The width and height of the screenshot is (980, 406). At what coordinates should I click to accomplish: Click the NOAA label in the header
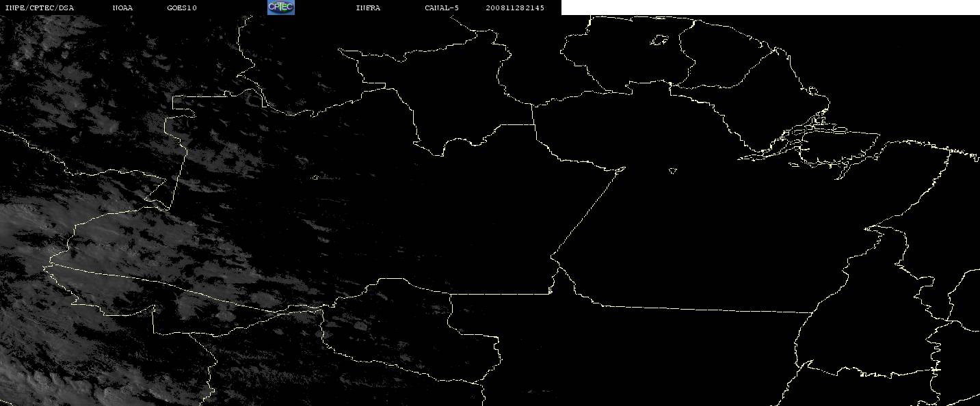[123, 8]
